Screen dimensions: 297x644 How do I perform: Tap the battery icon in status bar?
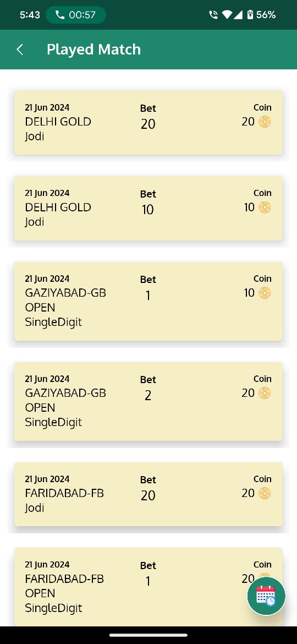point(250,15)
